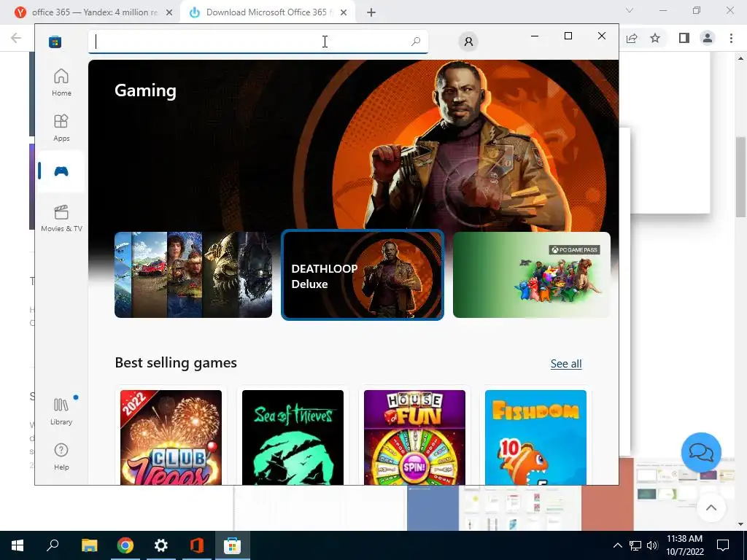This screenshot has width=747, height=560.
Task: Open the Apps section in Store sidebar
Action: [x=61, y=128]
